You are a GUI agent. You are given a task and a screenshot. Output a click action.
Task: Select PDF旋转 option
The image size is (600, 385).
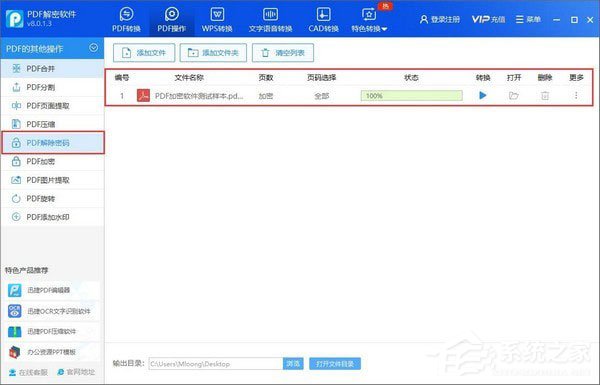tap(52, 199)
